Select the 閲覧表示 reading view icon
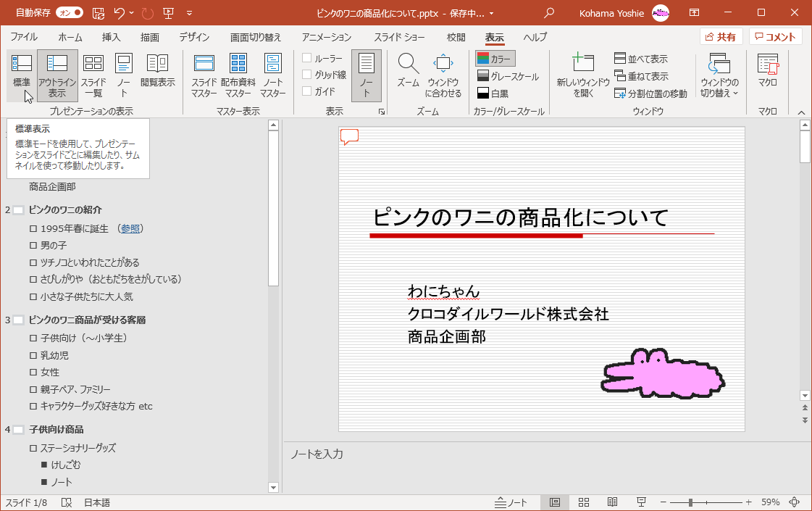The image size is (812, 511). 157,71
